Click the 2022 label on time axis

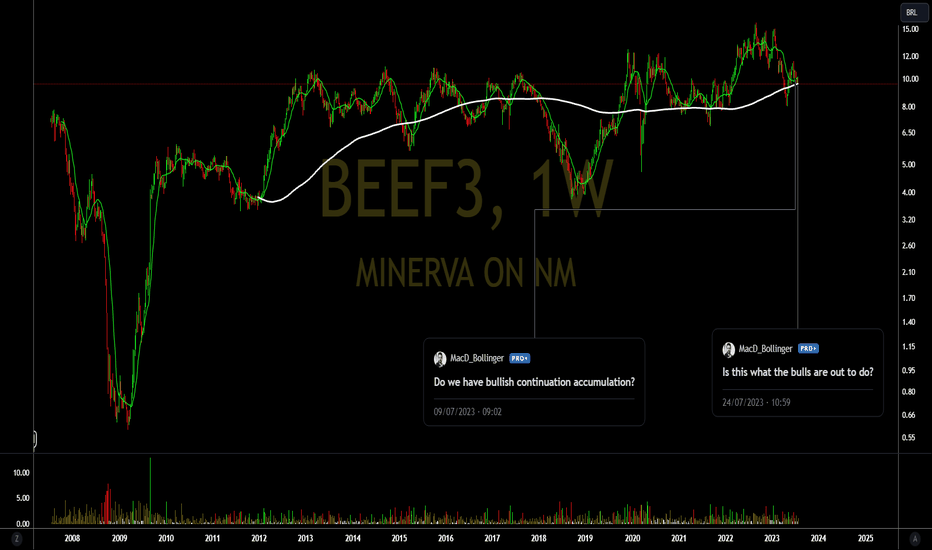tap(725, 539)
